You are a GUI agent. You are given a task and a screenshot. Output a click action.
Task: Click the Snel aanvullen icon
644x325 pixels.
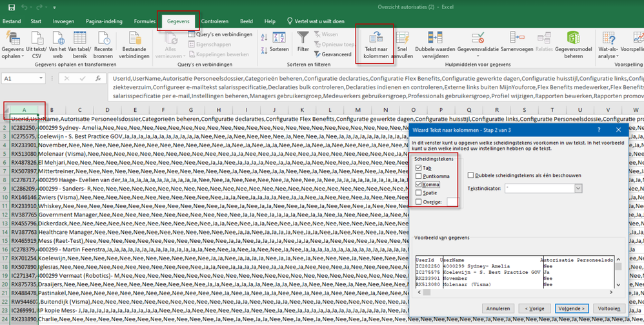pyautogui.click(x=403, y=39)
